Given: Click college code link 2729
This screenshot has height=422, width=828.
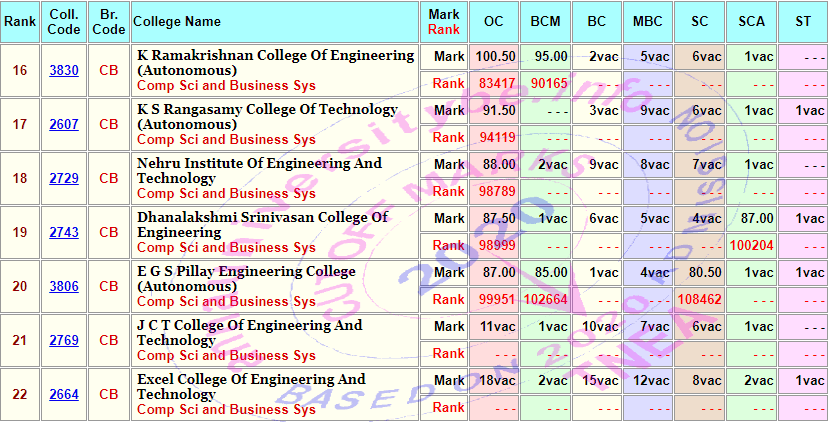Looking at the screenshot, I should point(64,178).
